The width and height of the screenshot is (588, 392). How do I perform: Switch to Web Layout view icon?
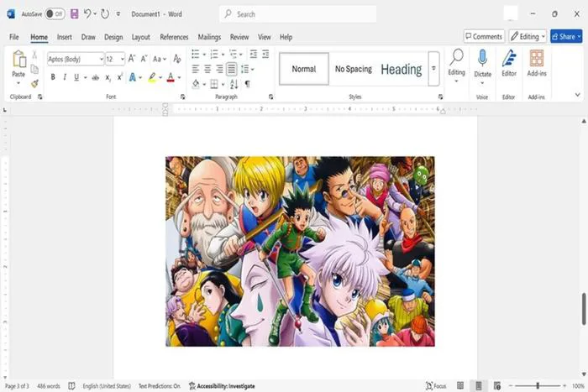tap(497, 385)
